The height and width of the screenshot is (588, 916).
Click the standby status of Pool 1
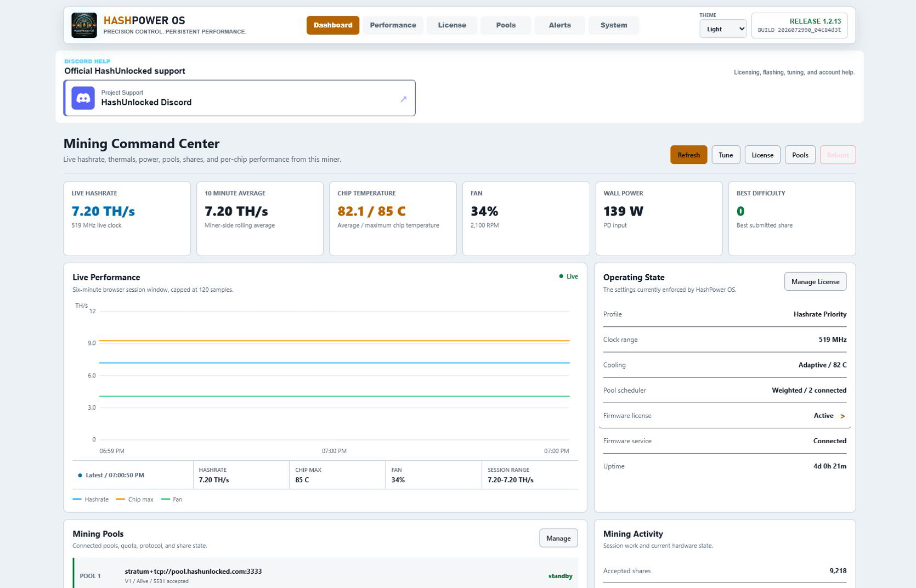(x=560, y=576)
